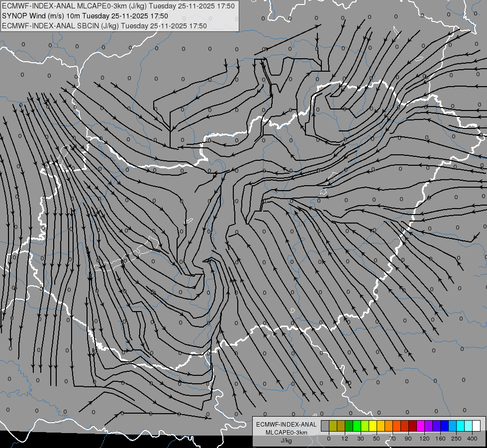Select the 70 value on legend scale

pyautogui.click(x=392, y=439)
